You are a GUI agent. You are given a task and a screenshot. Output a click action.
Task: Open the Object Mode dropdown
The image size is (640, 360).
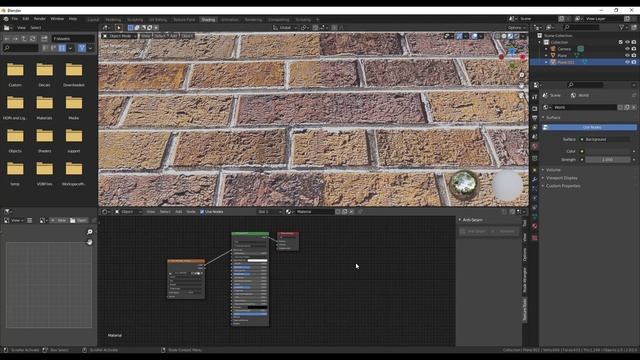(120, 36)
